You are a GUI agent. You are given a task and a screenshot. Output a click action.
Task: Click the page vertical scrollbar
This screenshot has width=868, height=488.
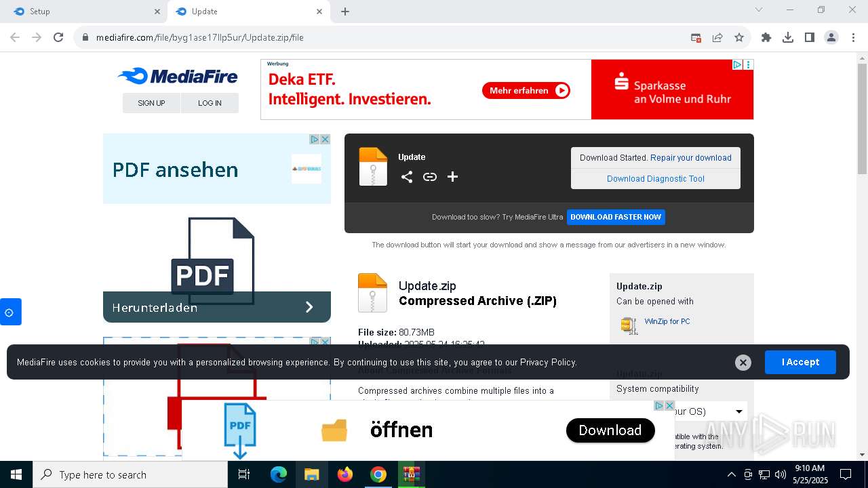[862, 118]
